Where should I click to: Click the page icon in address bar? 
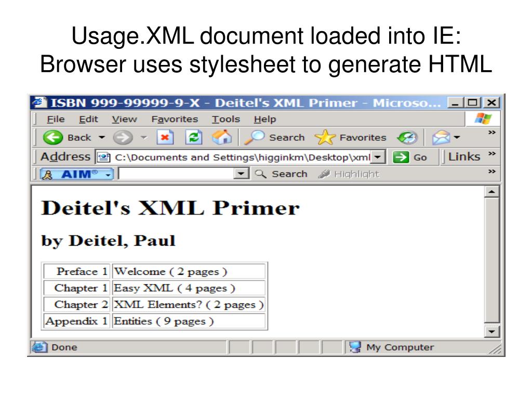pos(104,157)
